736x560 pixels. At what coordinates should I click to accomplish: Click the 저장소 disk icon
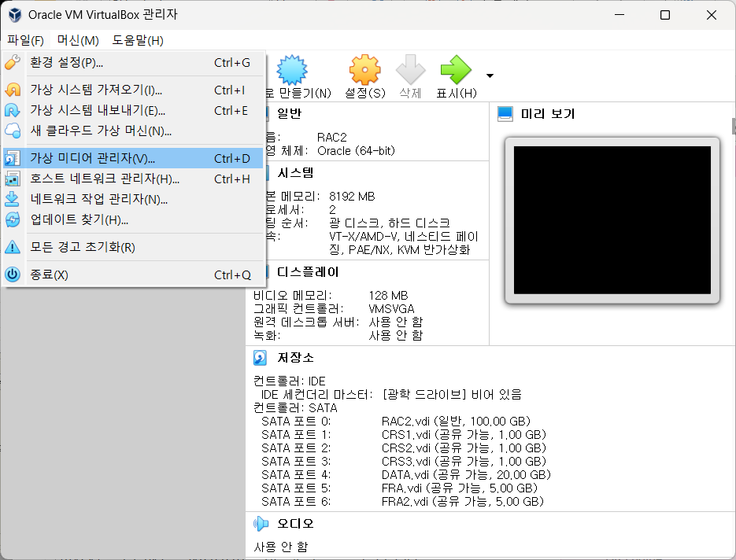(260, 358)
